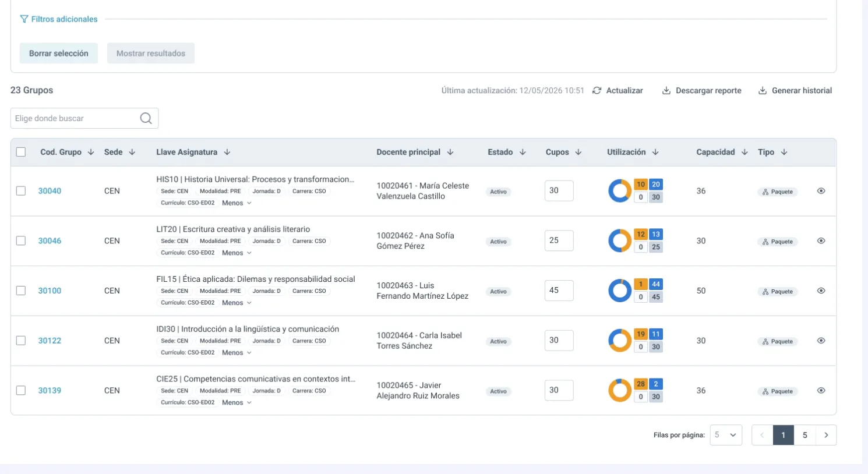The height and width of the screenshot is (474, 868).
Task: Click the Borrar selección button
Action: (59, 53)
